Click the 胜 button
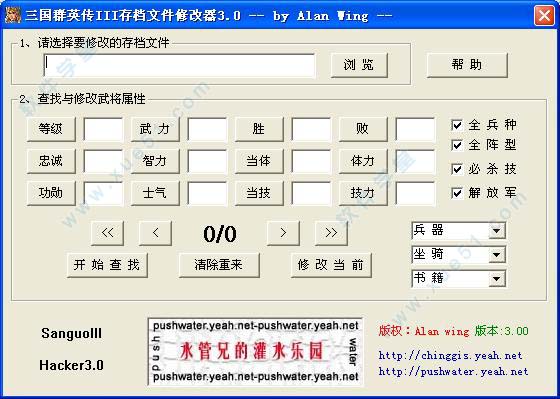The height and width of the screenshot is (399, 560). pyautogui.click(x=259, y=129)
